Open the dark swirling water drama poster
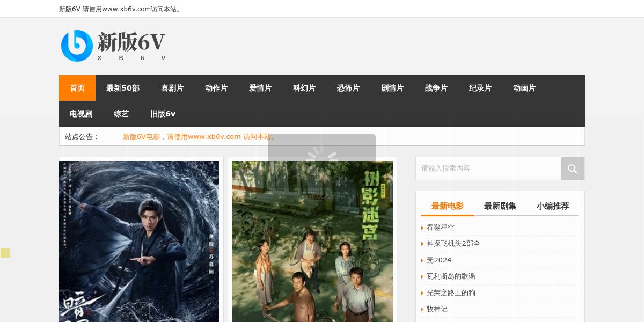 [x=140, y=241]
